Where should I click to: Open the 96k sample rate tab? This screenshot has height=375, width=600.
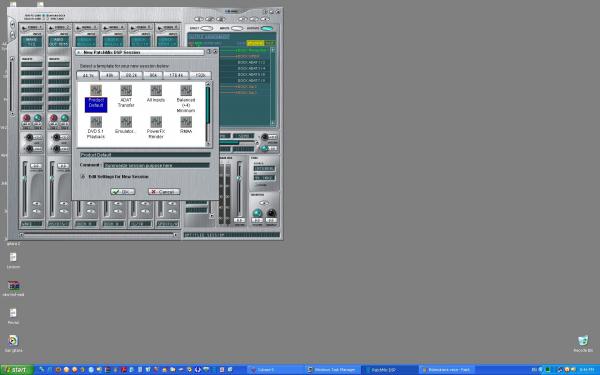point(153,75)
